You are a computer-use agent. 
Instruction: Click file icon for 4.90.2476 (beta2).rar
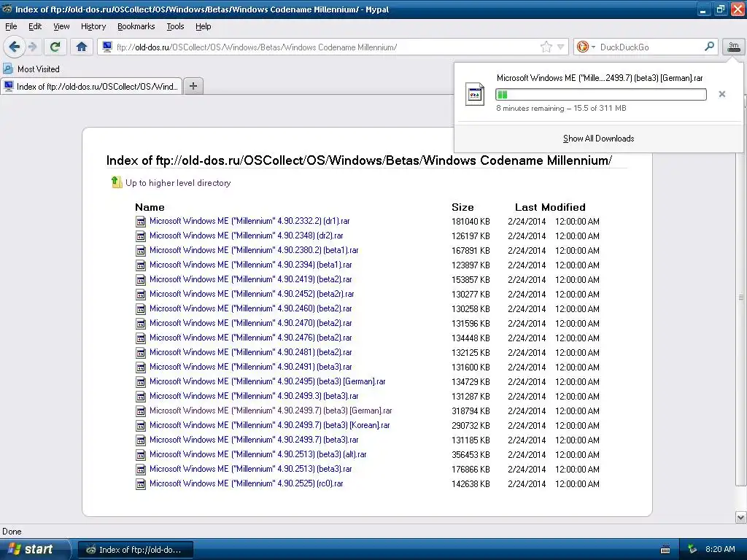pos(141,338)
